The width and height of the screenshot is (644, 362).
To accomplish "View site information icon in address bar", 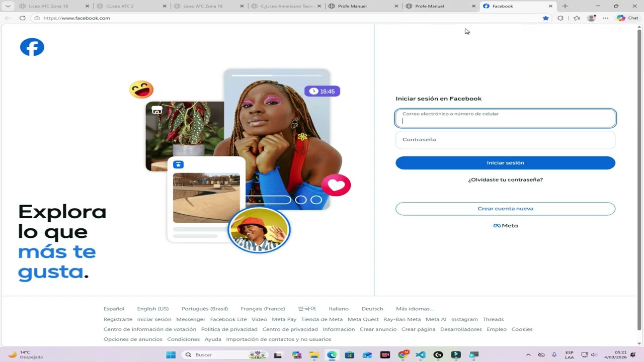I will coord(37,18).
